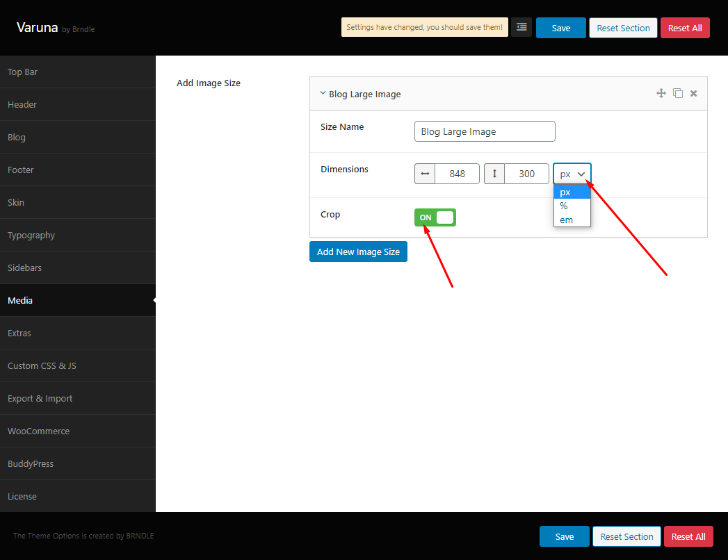The height and width of the screenshot is (560, 728).
Task: Open Custom CSS & JS section
Action: (x=78, y=365)
